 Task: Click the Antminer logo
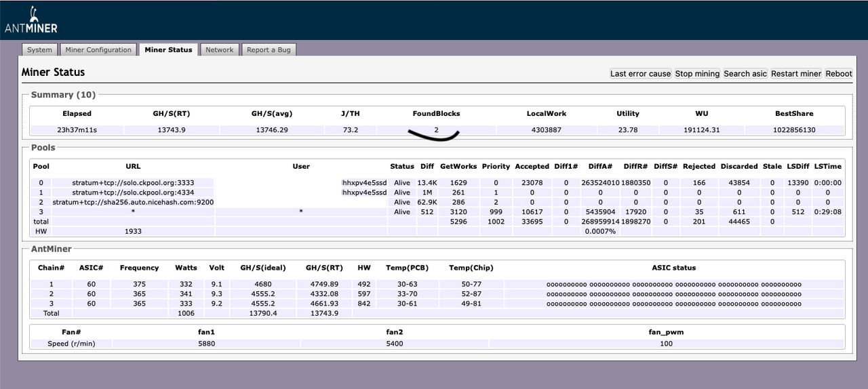pos(31,20)
